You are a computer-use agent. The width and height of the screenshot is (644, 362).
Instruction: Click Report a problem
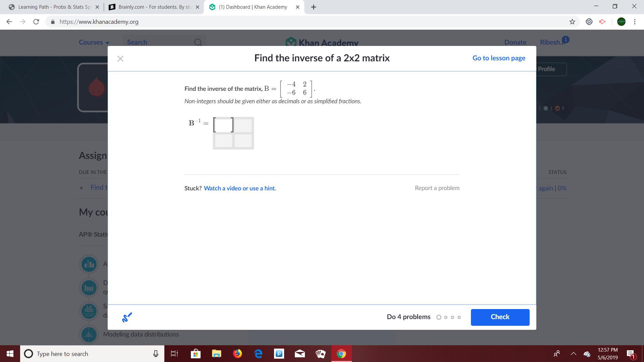[437, 188]
